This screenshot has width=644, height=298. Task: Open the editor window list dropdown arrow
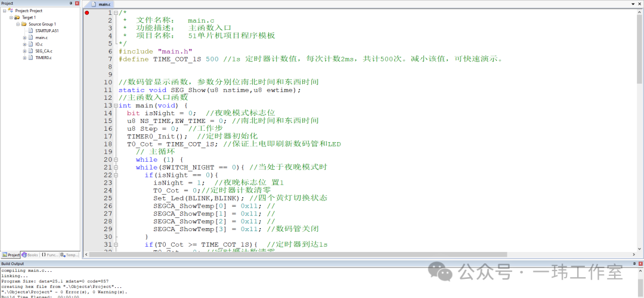pyautogui.click(x=633, y=4)
